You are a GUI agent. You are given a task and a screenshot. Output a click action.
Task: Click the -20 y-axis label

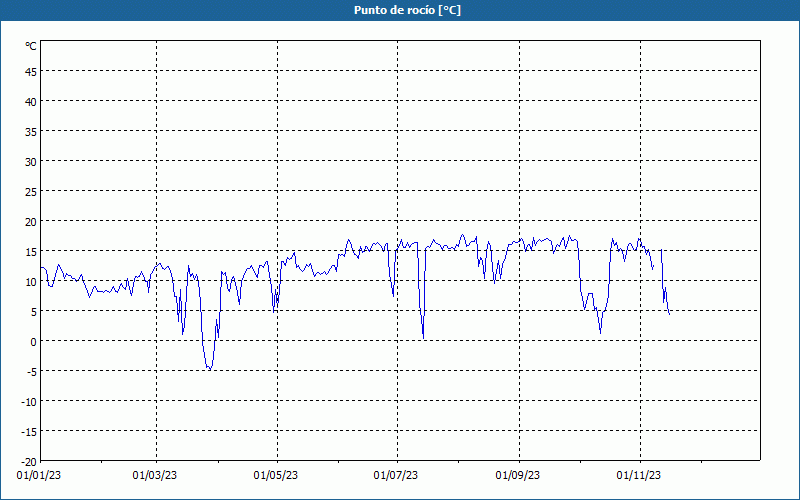click(29, 462)
